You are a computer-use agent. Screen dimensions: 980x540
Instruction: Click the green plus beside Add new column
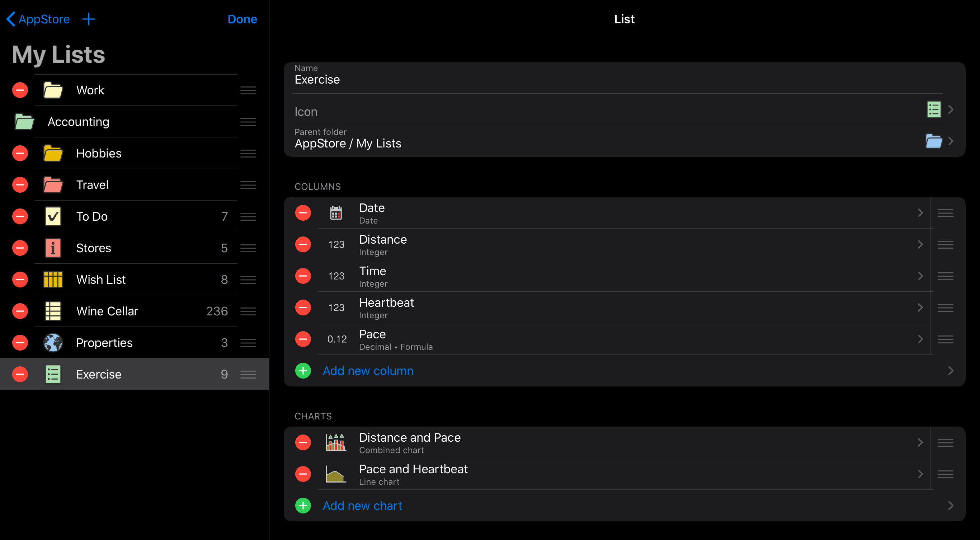pyautogui.click(x=303, y=371)
